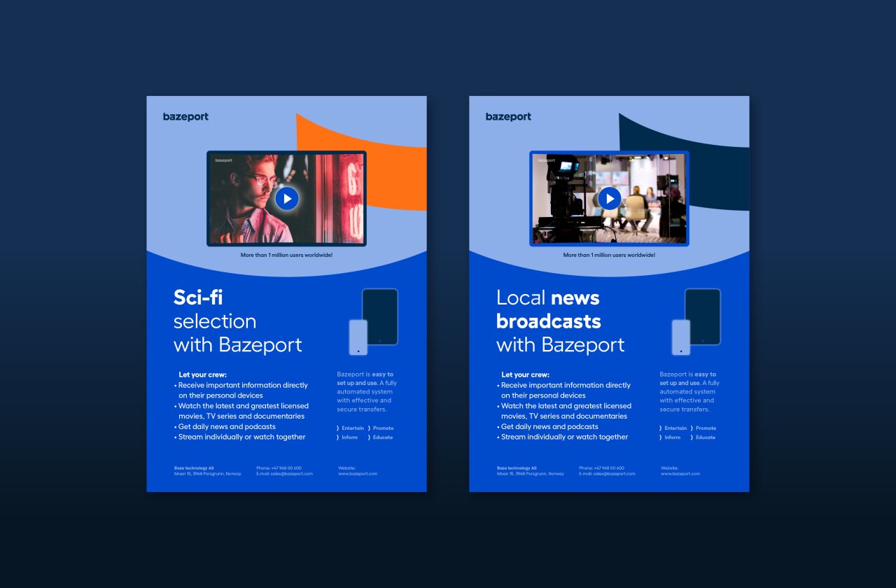Click the bazeport logo on the Sci-fi poster
Screen dimensions: 896x588
(x=185, y=117)
